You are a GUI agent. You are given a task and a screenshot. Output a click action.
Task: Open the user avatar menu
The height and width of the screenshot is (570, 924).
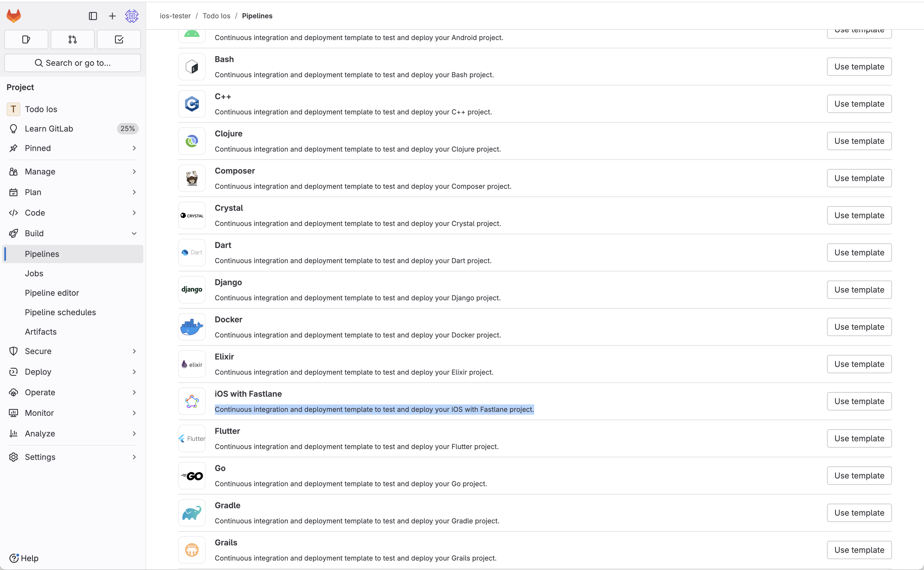click(x=132, y=16)
